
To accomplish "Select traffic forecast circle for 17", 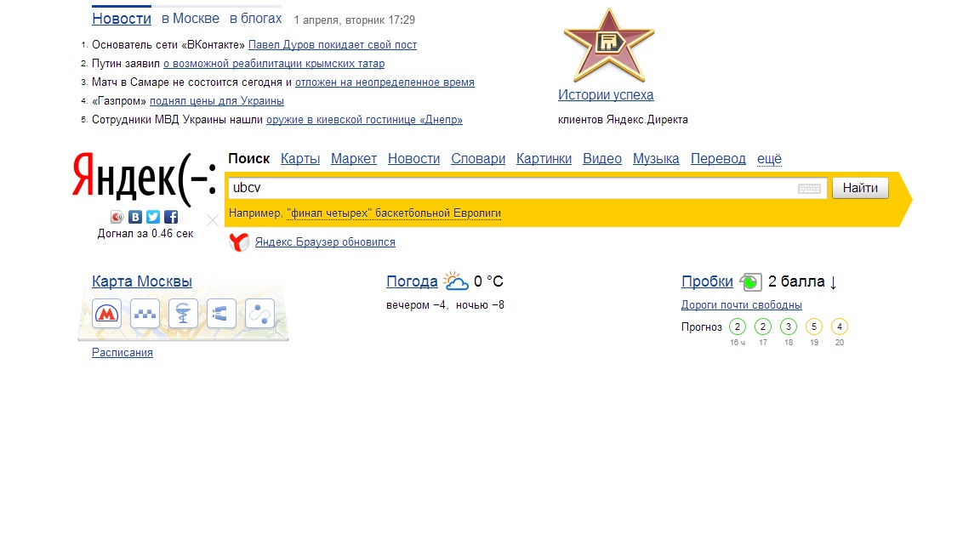I will click(x=763, y=327).
